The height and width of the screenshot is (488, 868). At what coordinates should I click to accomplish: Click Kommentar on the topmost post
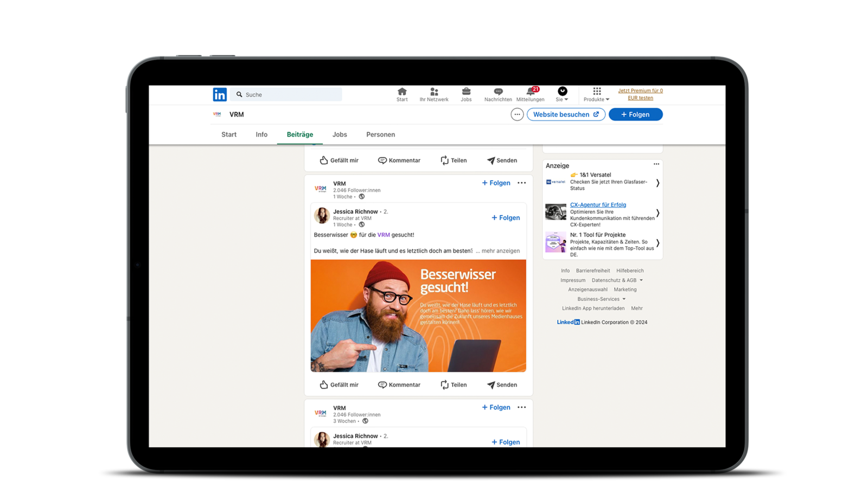coord(399,160)
